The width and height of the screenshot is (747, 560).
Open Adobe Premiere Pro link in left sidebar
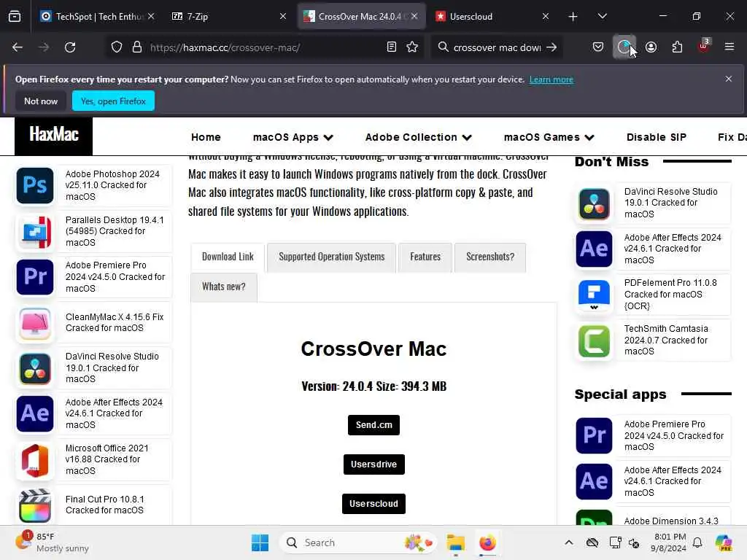pos(115,276)
